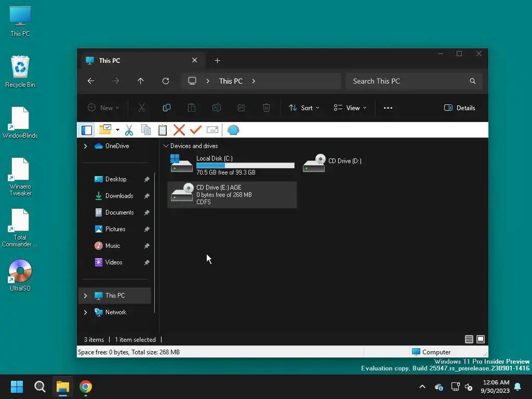Select Local Disk (C:) drive
This screenshot has height=399, width=532.
tap(232, 165)
